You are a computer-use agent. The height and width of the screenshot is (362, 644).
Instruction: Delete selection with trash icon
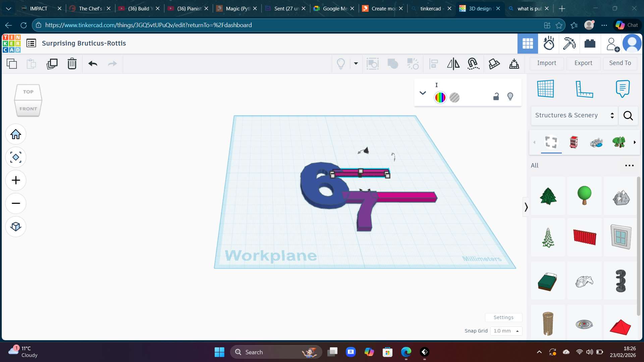72,63
